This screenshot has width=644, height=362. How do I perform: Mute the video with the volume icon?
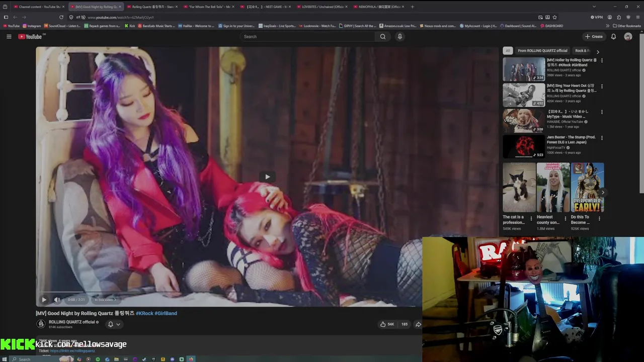click(57, 300)
